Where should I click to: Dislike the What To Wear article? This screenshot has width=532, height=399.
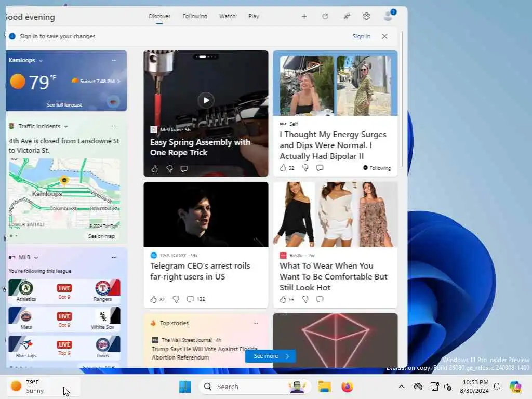[305, 299]
